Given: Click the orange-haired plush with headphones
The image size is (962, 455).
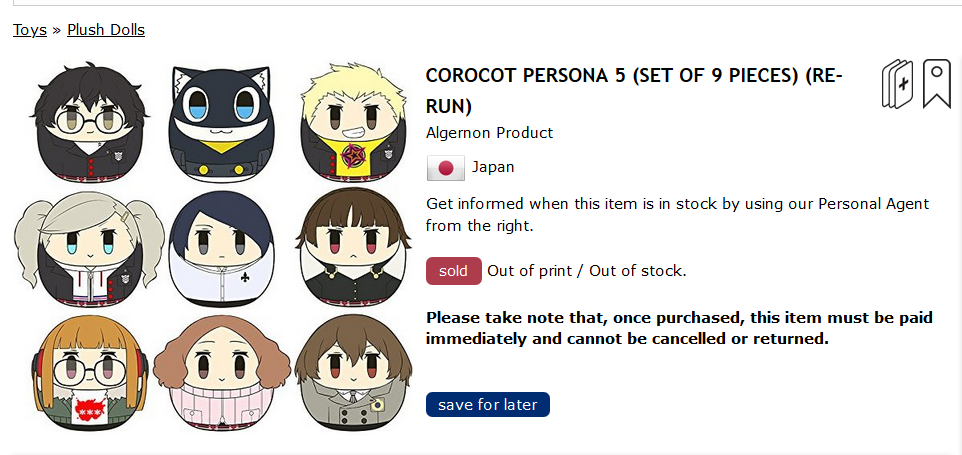Looking at the screenshot, I should [x=90, y=373].
